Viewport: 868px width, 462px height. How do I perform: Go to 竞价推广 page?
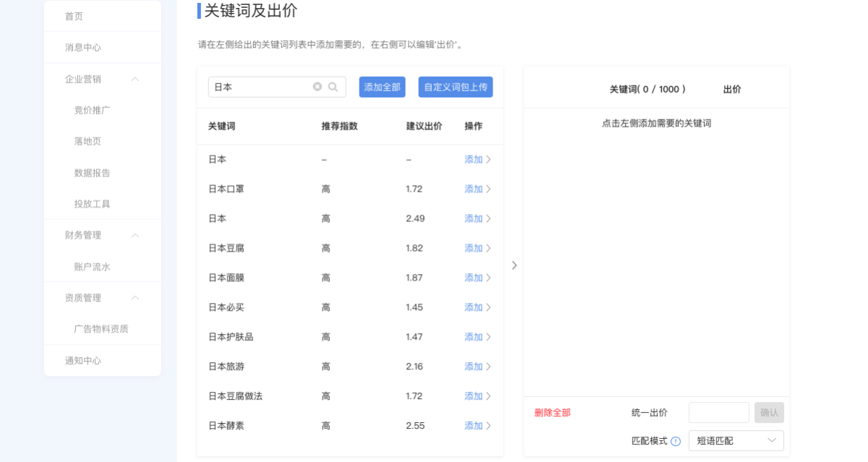pos(92,110)
